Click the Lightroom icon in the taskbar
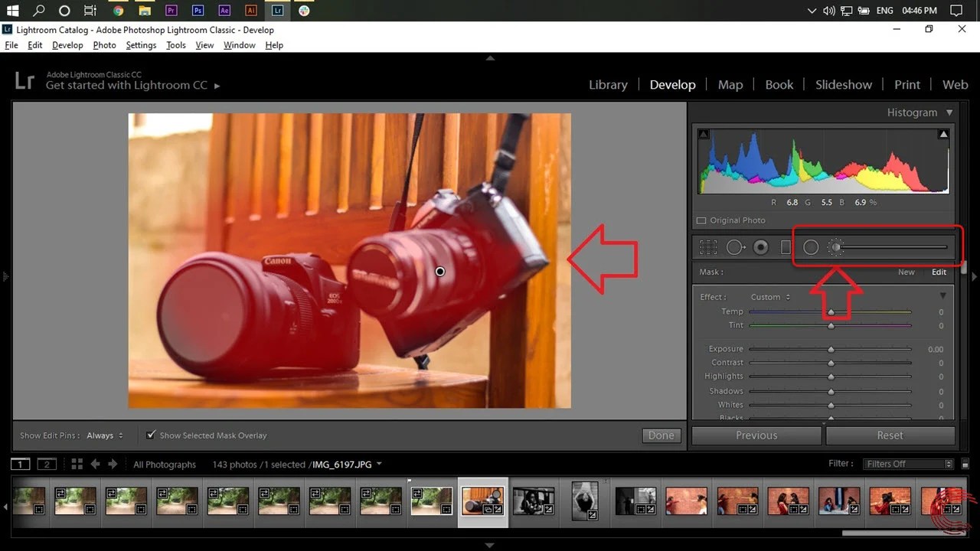 277,11
